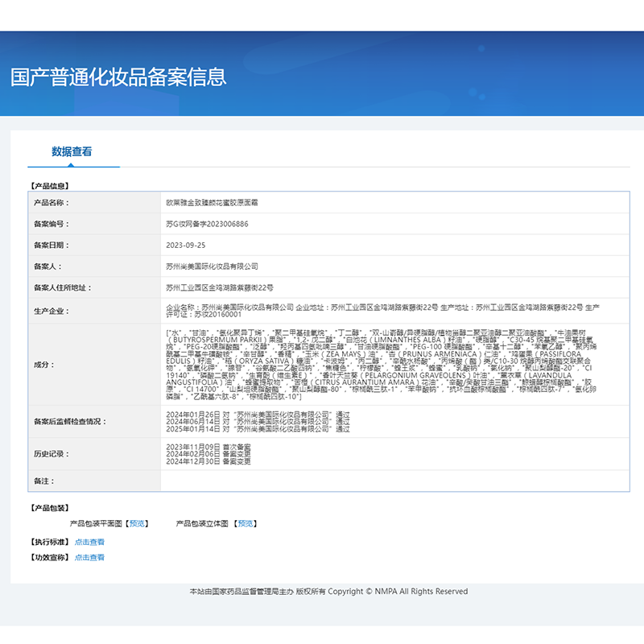The height and width of the screenshot is (644, 644).
Task: Click the 备案后监督检查情况 row label
Action: pos(70,421)
